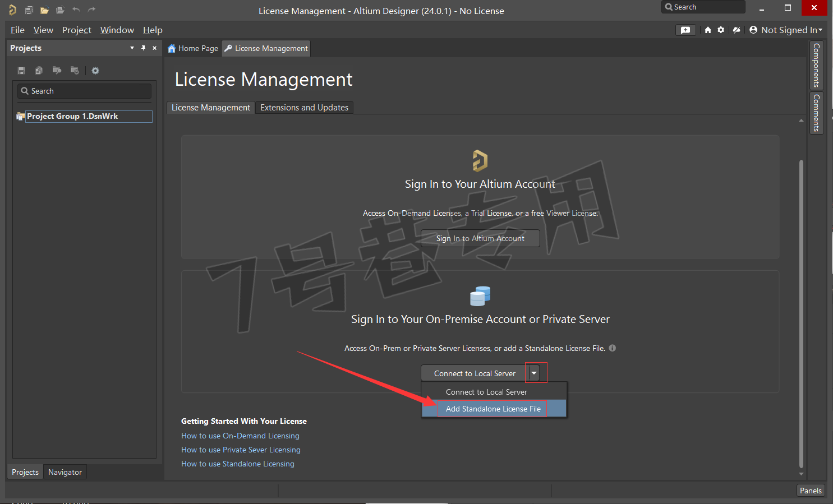
Task: Click the connection status icon beside the gear
Action: pyautogui.click(x=737, y=30)
